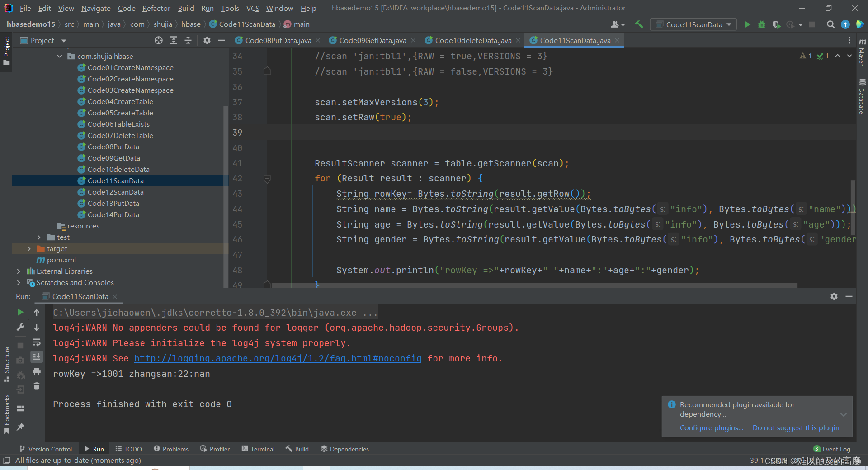Open editor tabs more options menu

pyautogui.click(x=849, y=41)
